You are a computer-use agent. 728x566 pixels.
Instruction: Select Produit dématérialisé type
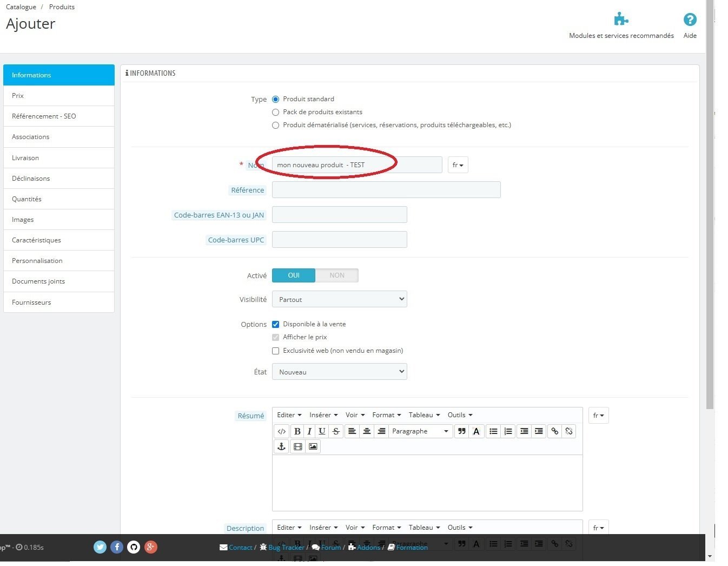276,126
